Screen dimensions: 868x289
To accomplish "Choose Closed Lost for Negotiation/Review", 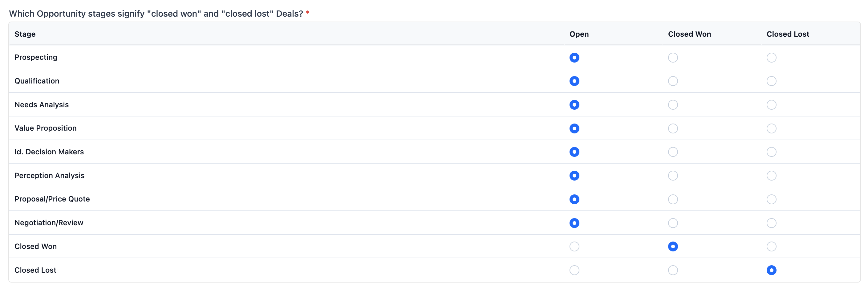I will click(x=771, y=223).
